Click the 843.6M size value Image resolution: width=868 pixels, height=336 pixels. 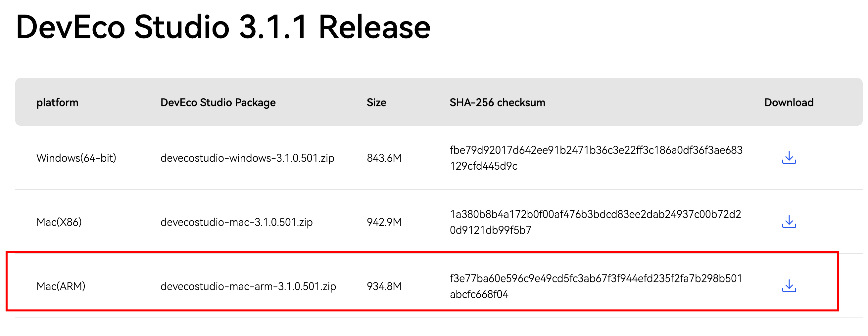coord(384,158)
